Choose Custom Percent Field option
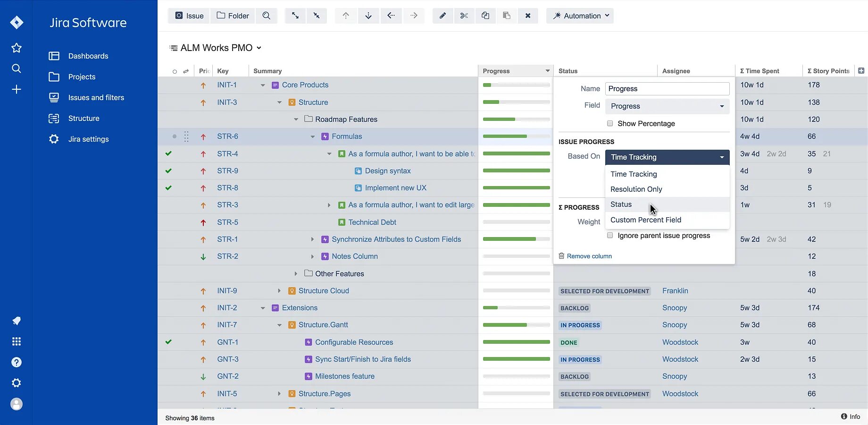The width and height of the screenshot is (868, 425). 667,220
